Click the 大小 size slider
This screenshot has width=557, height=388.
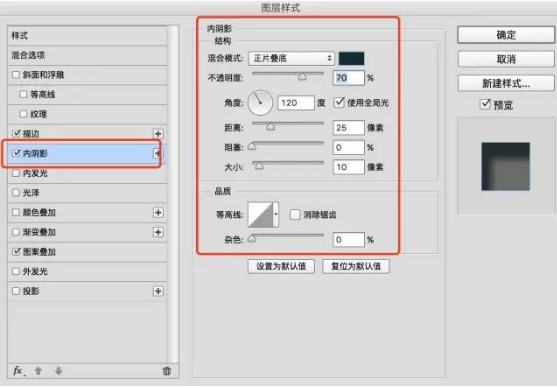(288, 165)
